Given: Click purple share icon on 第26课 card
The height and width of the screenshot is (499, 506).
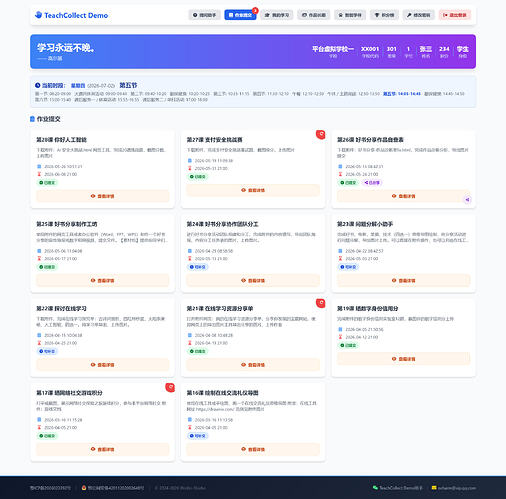Looking at the screenshot, I should coord(467,200).
